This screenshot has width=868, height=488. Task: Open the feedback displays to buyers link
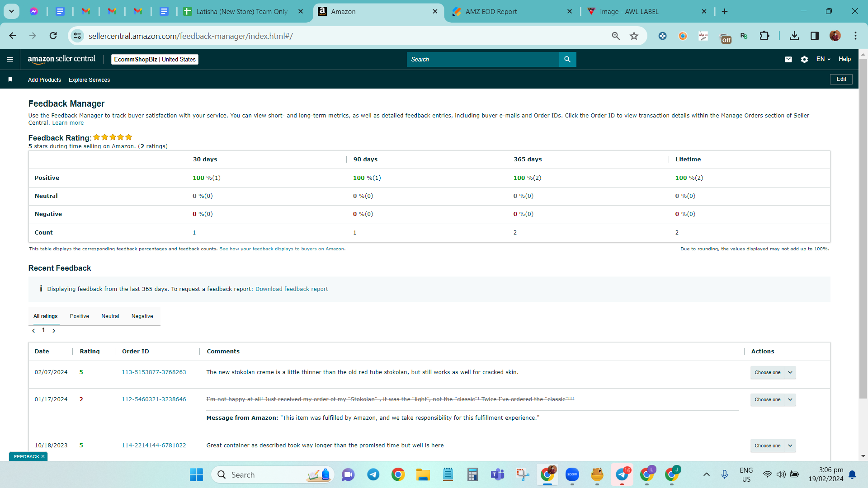282,249
